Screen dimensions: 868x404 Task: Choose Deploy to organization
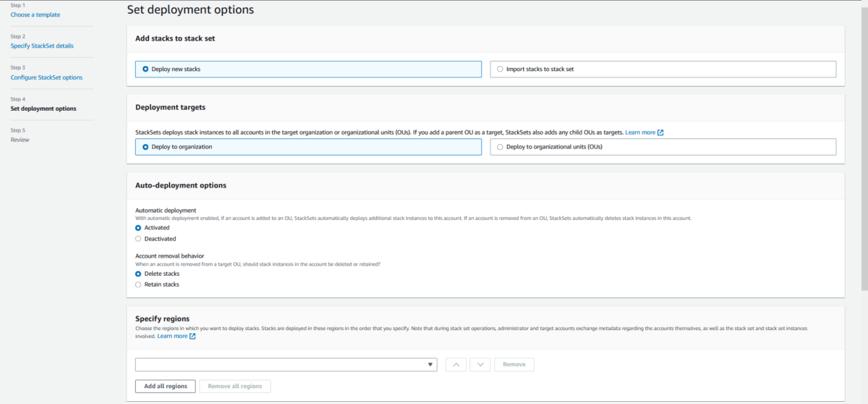coord(308,146)
